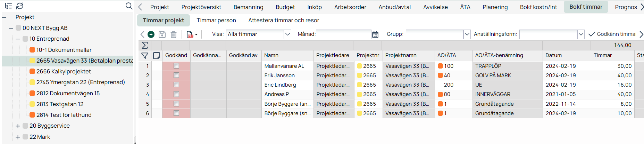This screenshot has height=144, width=644.
Task: Click the tree list view icon
Action: [x=8, y=6]
